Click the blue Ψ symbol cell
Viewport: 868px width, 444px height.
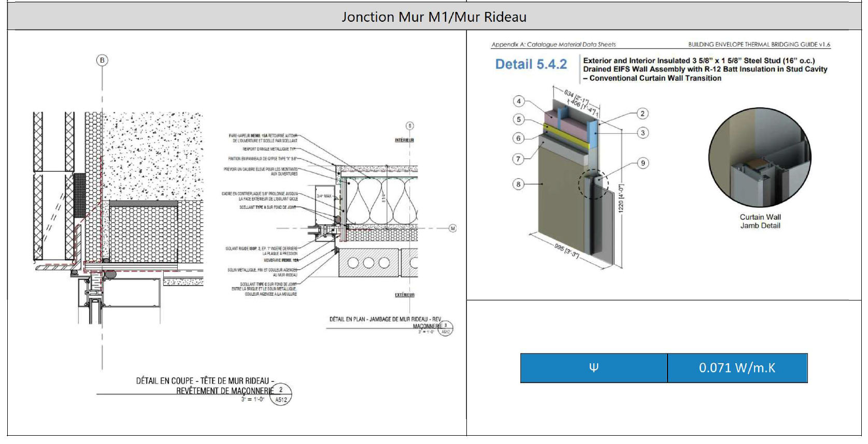[x=593, y=368]
